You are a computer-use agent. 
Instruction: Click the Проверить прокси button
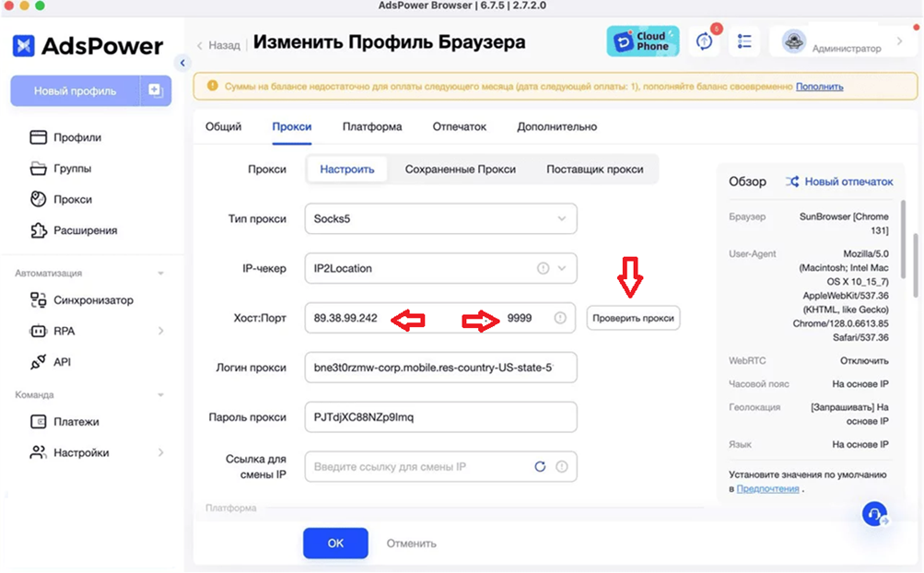point(634,318)
